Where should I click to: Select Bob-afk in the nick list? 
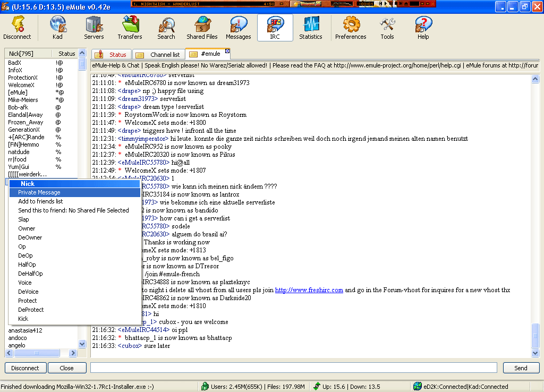pos(18,107)
